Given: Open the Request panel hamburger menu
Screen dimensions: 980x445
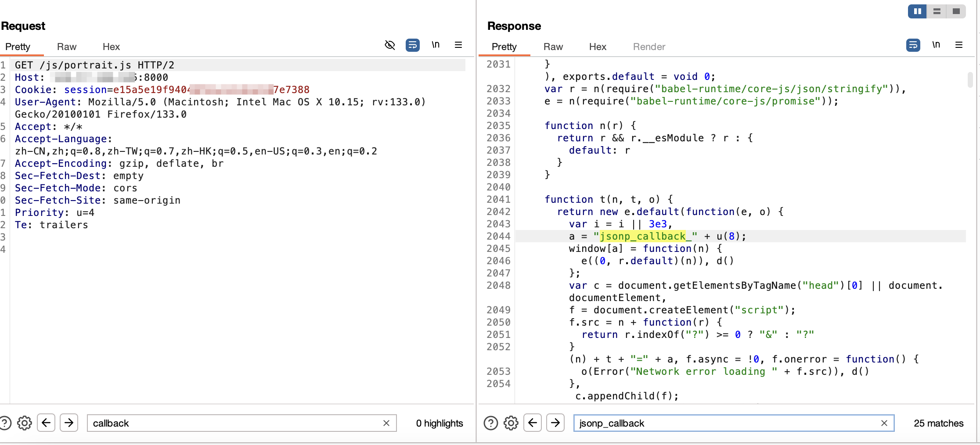Looking at the screenshot, I should [x=458, y=45].
